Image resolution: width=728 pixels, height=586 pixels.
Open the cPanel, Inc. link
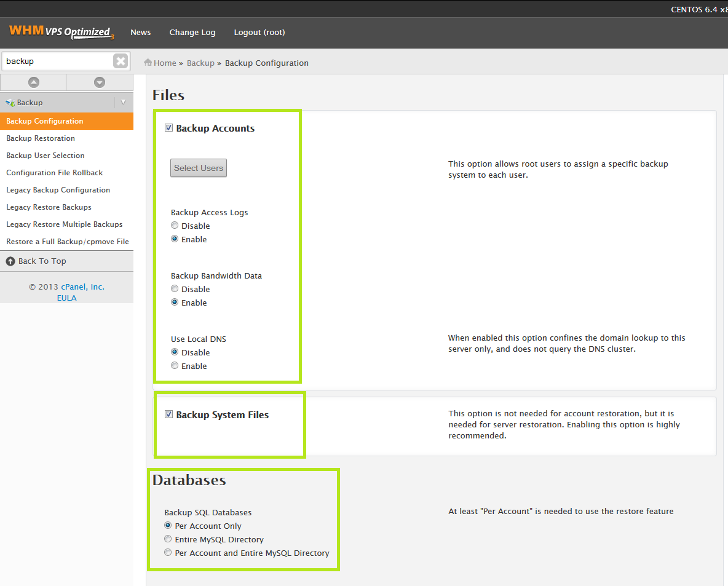pyautogui.click(x=82, y=287)
